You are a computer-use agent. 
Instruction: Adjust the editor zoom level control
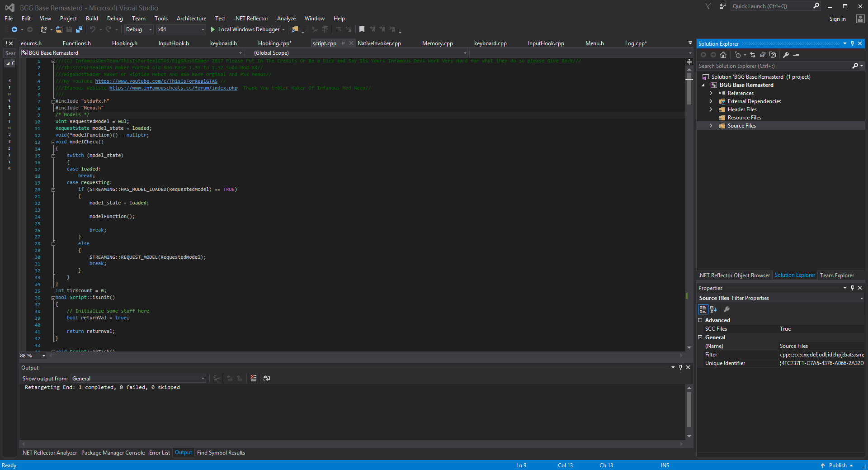point(31,356)
